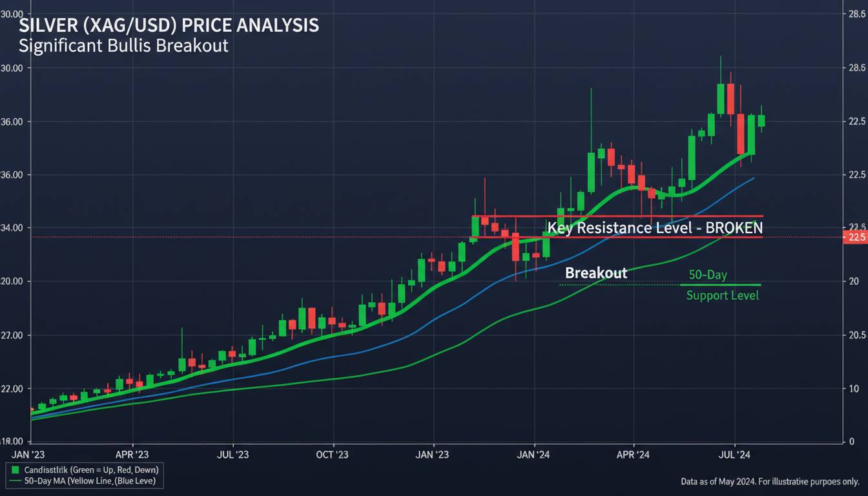This screenshot has width=868, height=496.
Task: Click the solid green Support Level line marker
Action: [x=720, y=285]
